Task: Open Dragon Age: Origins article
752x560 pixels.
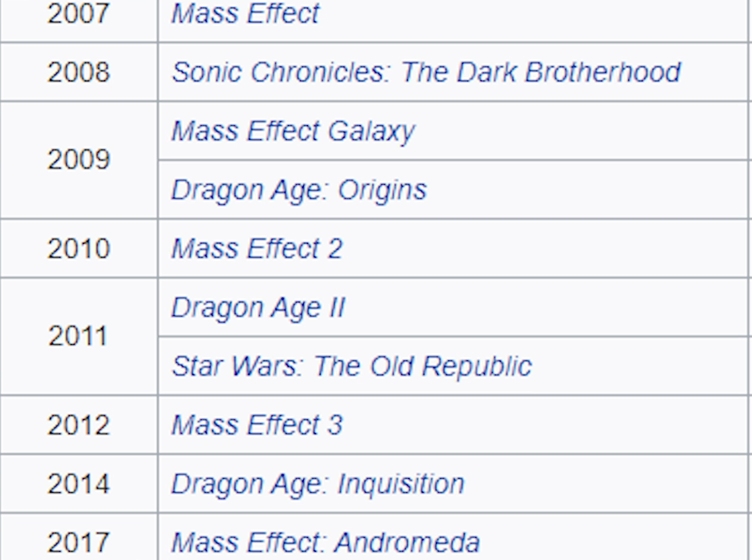Action: pos(298,190)
